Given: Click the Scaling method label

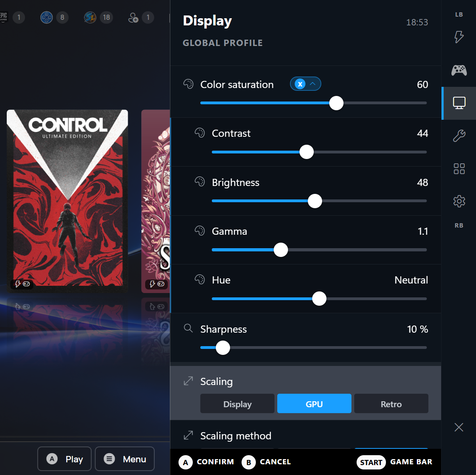Looking at the screenshot, I should click(x=236, y=436).
